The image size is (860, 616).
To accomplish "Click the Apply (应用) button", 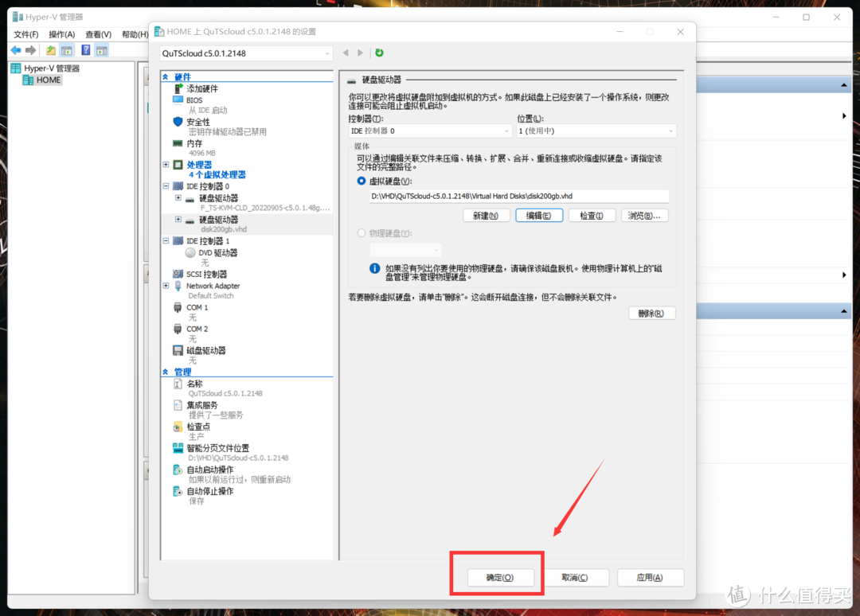I will (x=650, y=578).
